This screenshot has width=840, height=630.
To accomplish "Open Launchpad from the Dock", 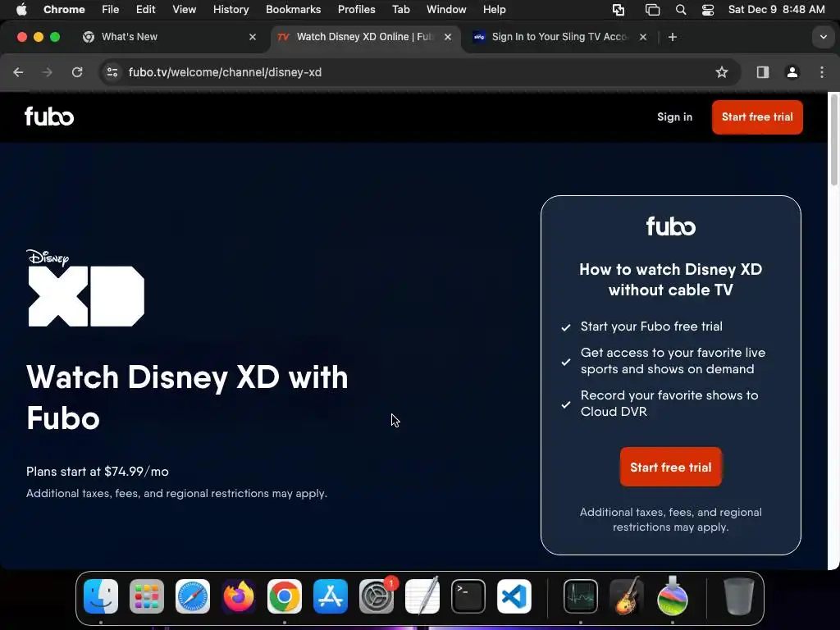I will click(x=146, y=596).
